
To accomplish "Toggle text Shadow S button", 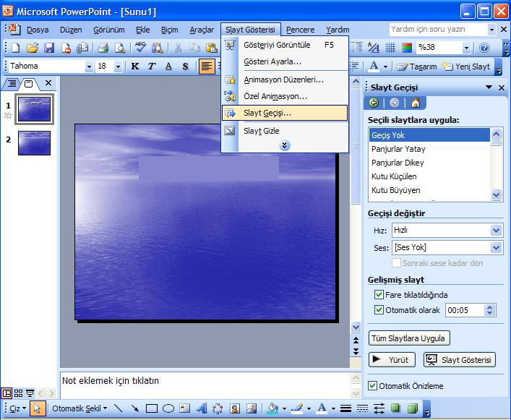I will point(186,66).
